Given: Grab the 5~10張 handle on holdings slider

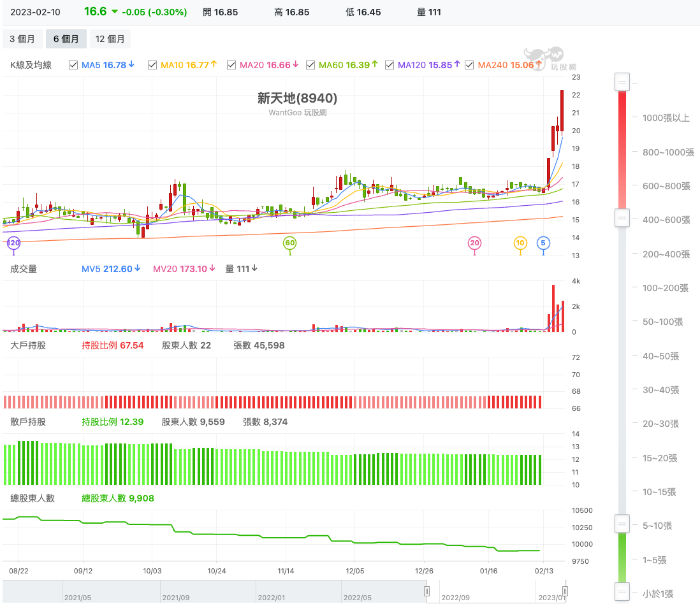Looking at the screenshot, I should [x=622, y=524].
